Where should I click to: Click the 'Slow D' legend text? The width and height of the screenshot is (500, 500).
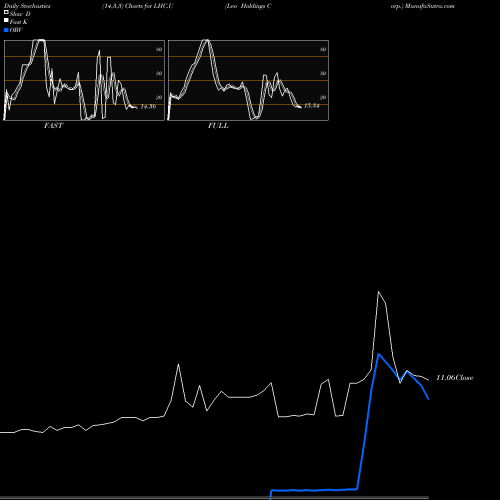20,14
